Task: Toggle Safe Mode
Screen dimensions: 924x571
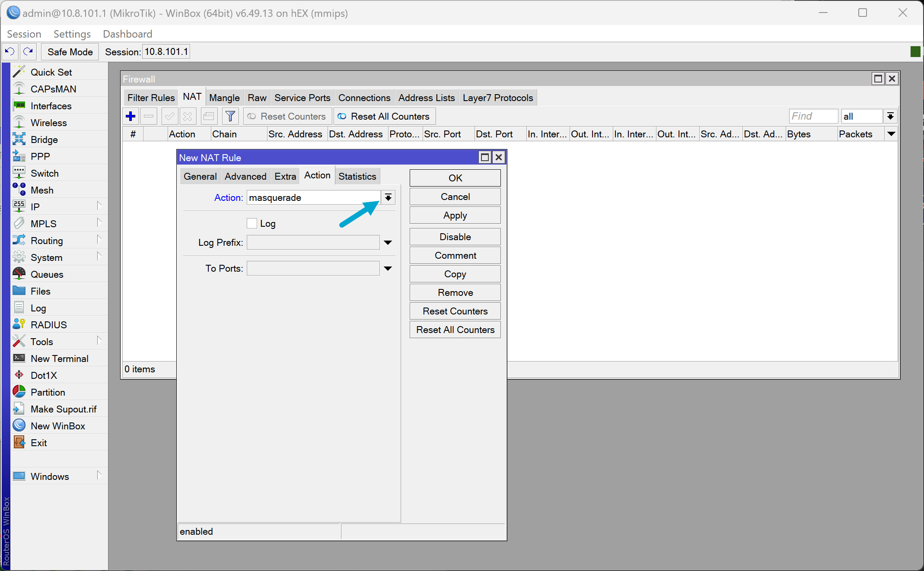Action: pyautogui.click(x=69, y=51)
